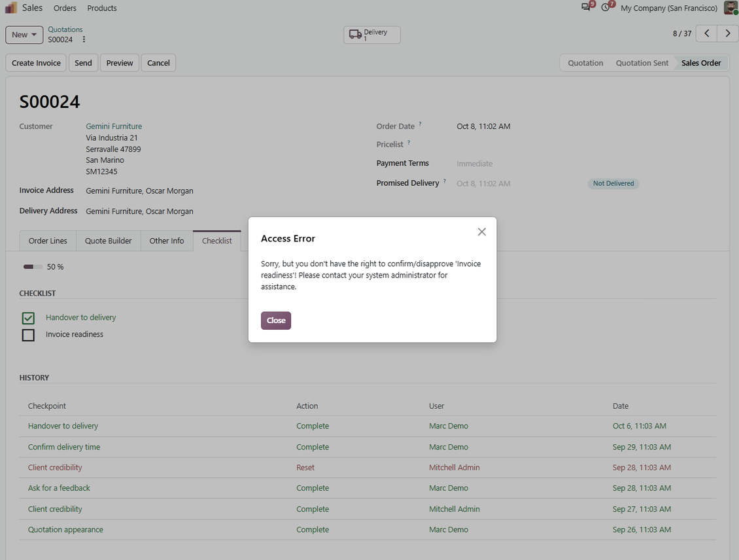
Task: Click the Checkpoint column header
Action: (x=46, y=406)
